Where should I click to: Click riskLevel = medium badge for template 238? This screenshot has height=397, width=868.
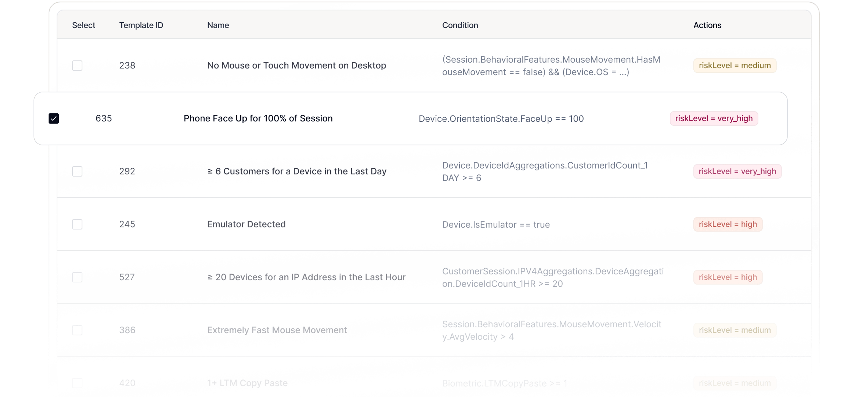click(x=735, y=65)
